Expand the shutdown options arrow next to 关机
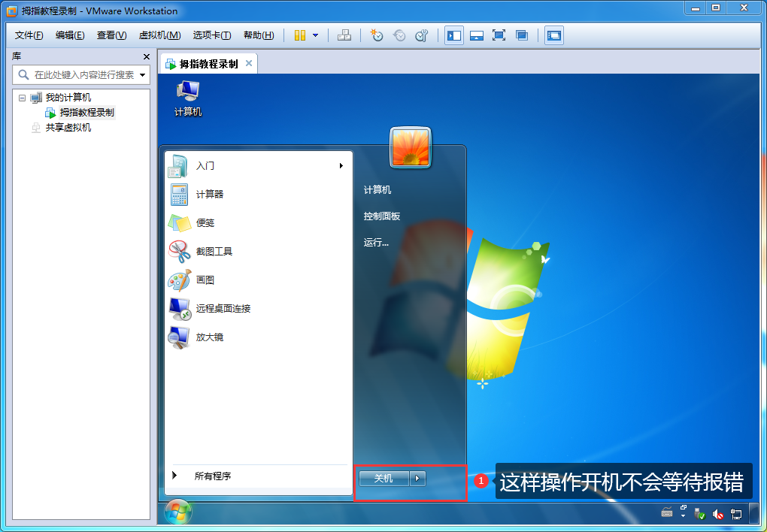This screenshot has height=532, width=767. [x=419, y=479]
